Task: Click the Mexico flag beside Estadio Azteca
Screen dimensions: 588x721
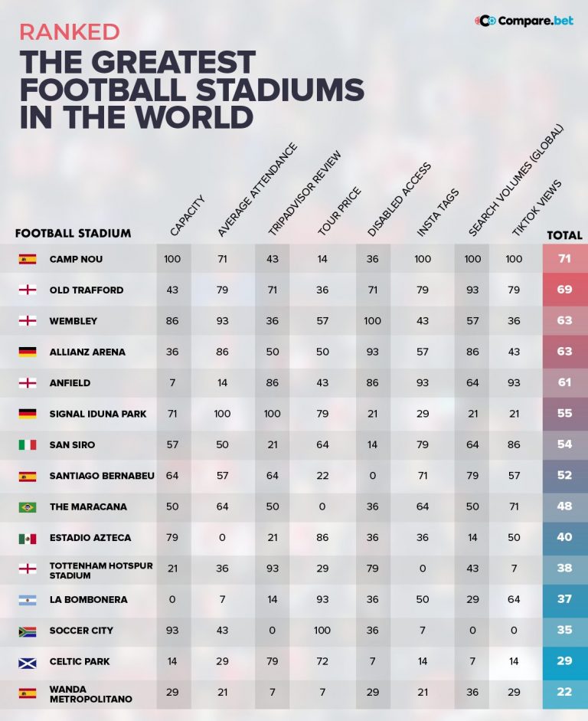Action: point(28,538)
